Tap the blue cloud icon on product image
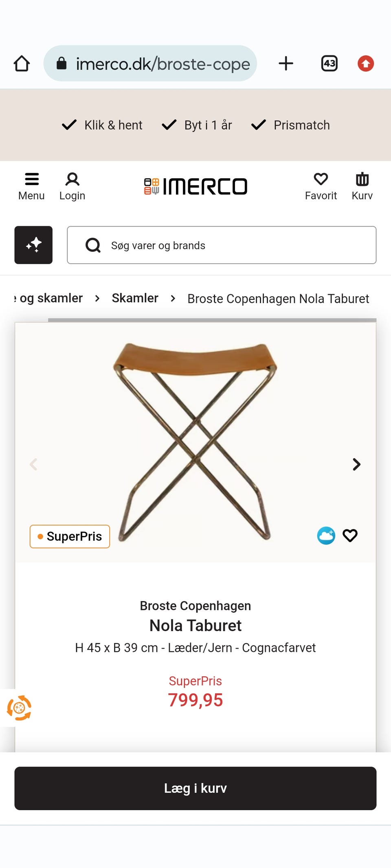The image size is (391, 868). (326, 536)
